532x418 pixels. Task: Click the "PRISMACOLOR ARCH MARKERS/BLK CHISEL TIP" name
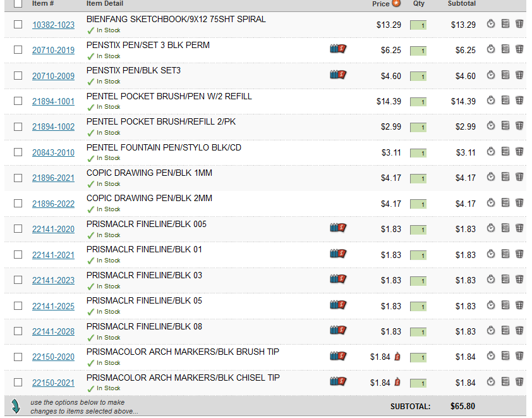183,378
